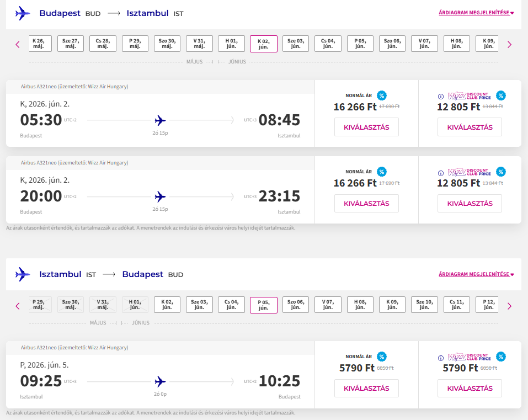Select normal price for 09:25 return flight
The width and height of the screenshot is (528, 420).
click(366, 388)
